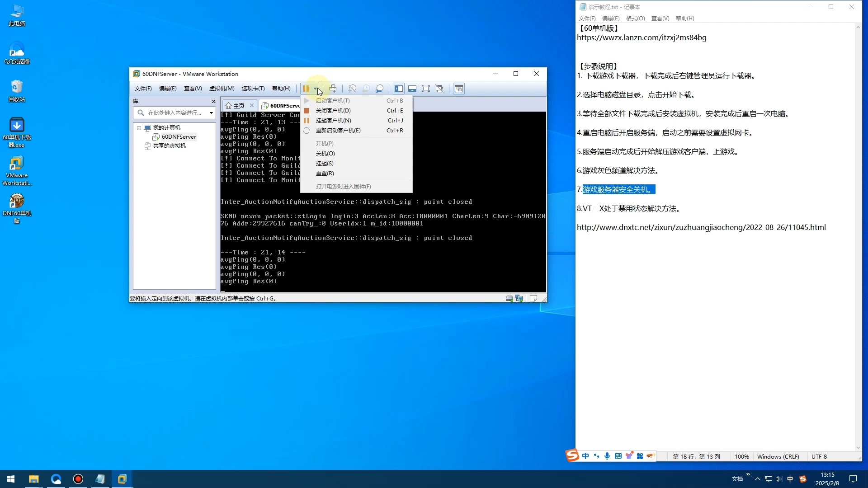The image size is (868, 488).
Task: Click the suspend (pause) toolbar icon
Action: (x=306, y=89)
